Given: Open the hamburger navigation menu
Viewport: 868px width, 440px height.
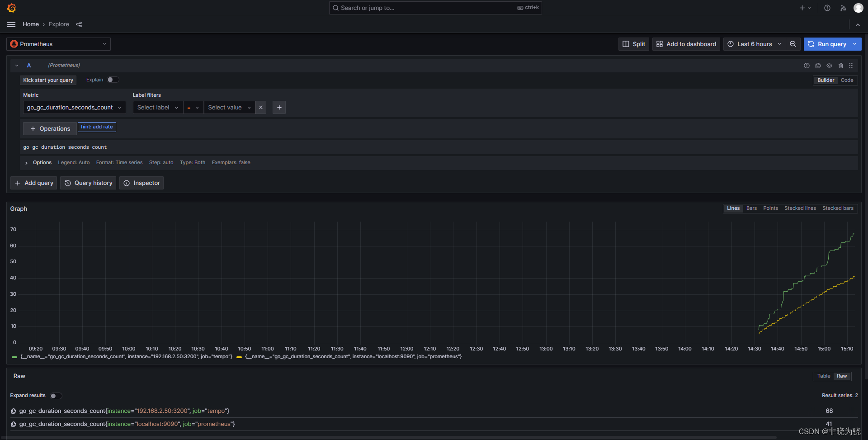Looking at the screenshot, I should 11,24.
